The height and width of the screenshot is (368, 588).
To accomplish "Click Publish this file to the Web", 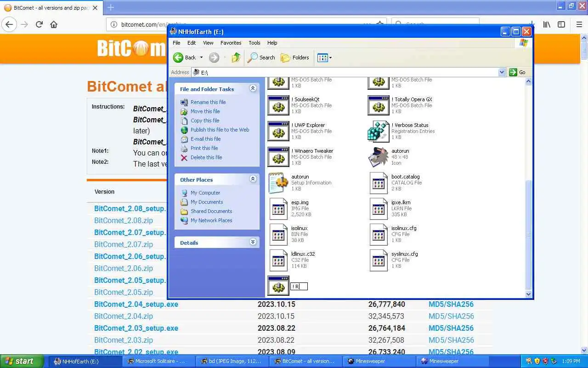I will tap(220, 130).
